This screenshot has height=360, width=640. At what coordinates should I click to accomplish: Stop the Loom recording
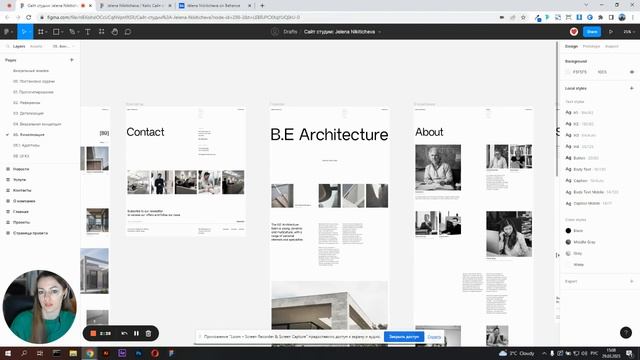pos(93,333)
